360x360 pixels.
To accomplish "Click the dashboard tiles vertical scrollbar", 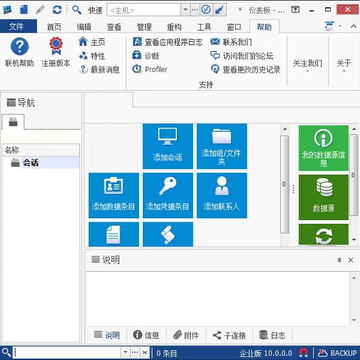I will click(x=285, y=184).
